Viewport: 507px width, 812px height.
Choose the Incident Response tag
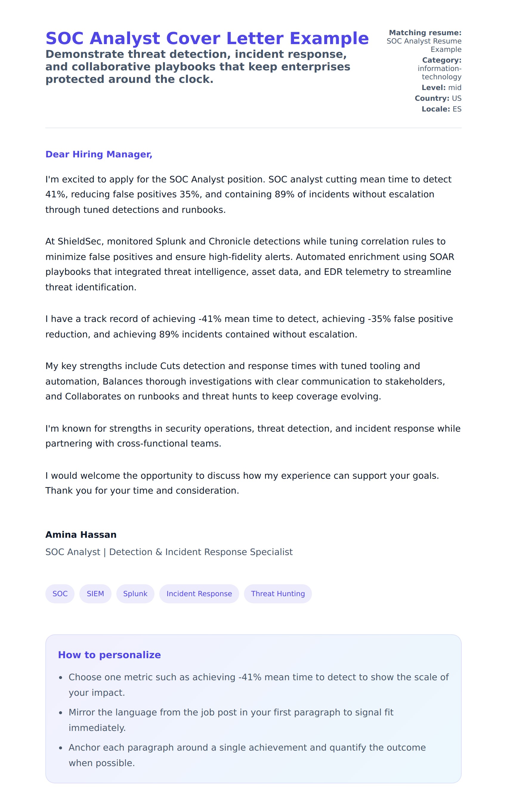(x=199, y=593)
